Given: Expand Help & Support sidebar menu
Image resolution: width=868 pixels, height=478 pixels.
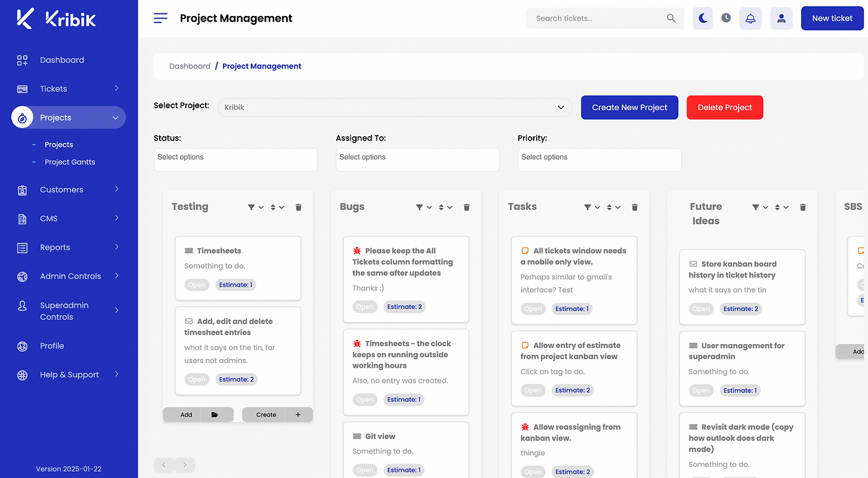Looking at the screenshot, I should point(68,375).
